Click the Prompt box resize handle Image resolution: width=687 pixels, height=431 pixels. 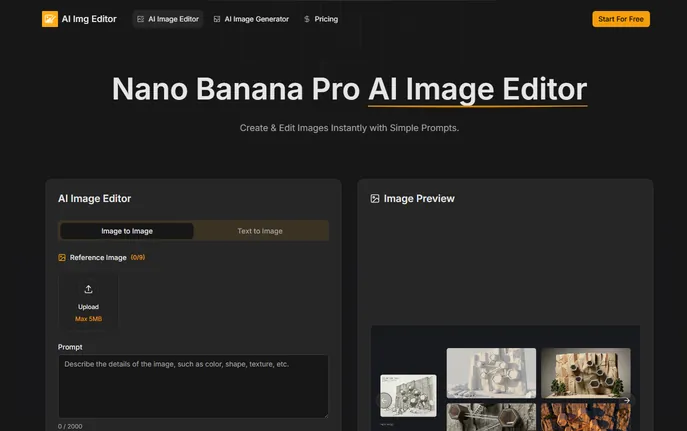(x=324, y=413)
